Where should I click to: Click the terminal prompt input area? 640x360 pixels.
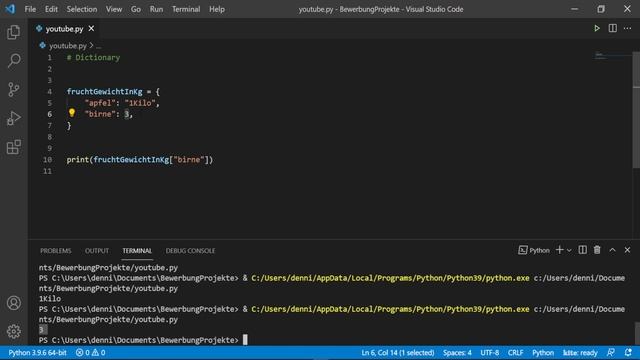[x=245, y=340]
